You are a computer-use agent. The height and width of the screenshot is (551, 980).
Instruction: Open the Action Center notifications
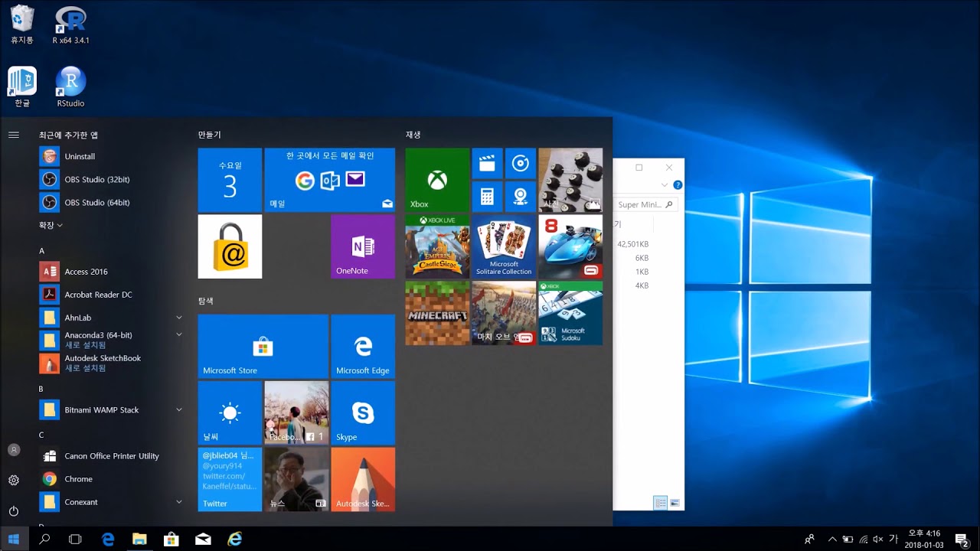pos(962,539)
